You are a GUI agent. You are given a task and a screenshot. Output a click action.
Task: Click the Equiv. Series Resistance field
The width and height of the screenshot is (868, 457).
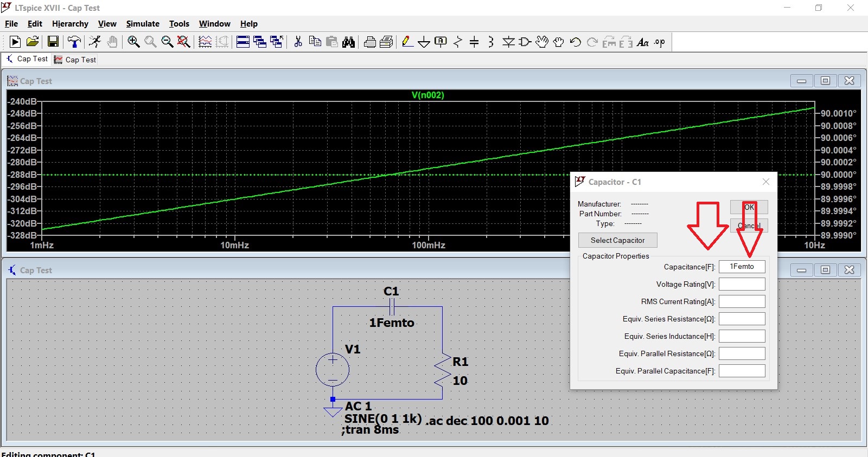point(742,319)
